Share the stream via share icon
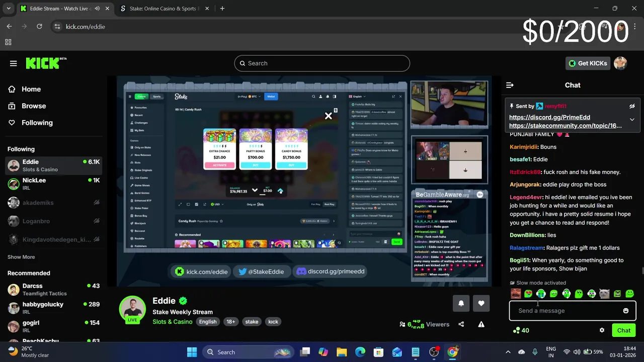Screen dimensions: 644x362 (461, 324)
